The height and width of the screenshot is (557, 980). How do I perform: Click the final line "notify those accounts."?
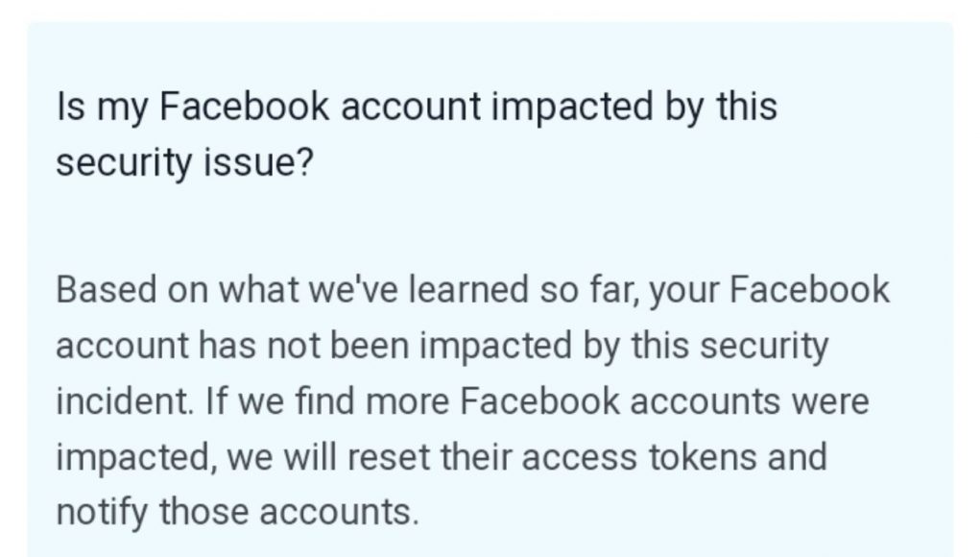point(237,511)
